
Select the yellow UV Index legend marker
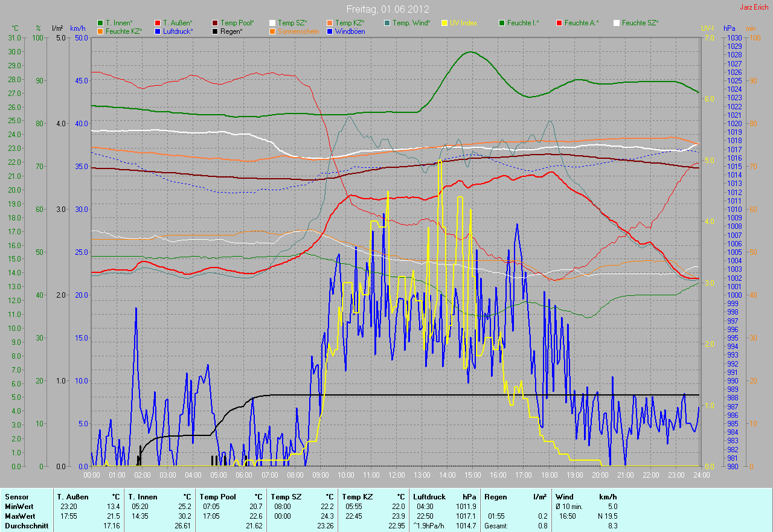pos(444,23)
